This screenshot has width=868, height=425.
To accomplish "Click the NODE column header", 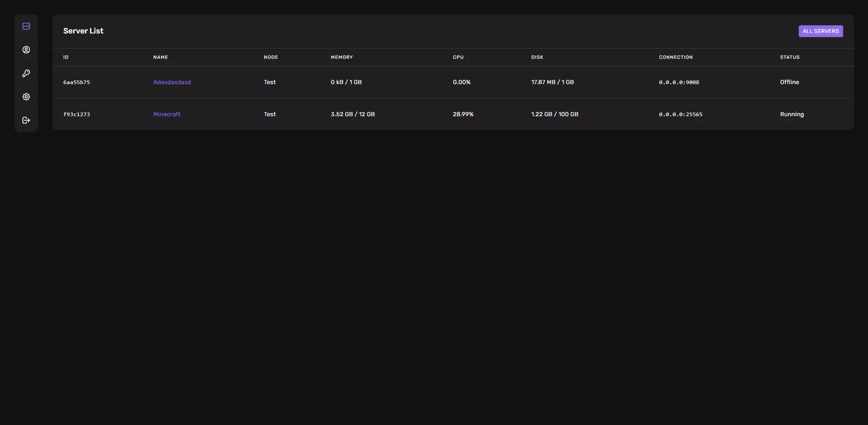I will tap(271, 57).
